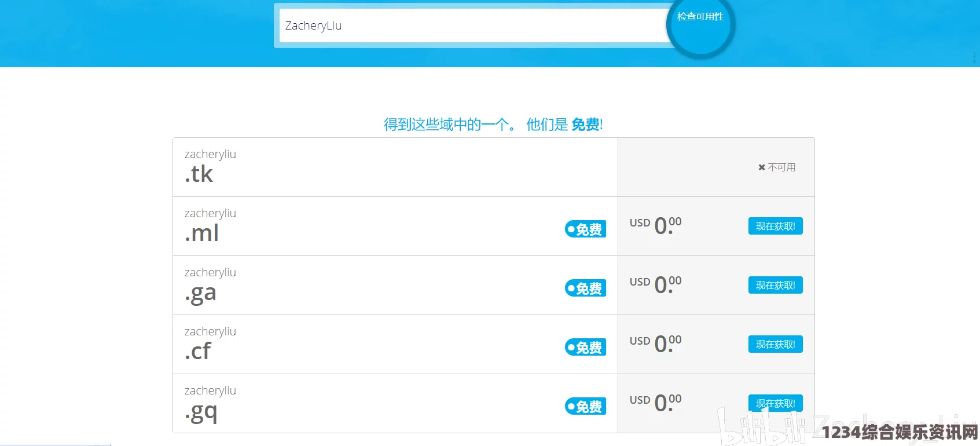
Task: Click the 不可用 unavailable X icon for .tk
Action: 762,167
